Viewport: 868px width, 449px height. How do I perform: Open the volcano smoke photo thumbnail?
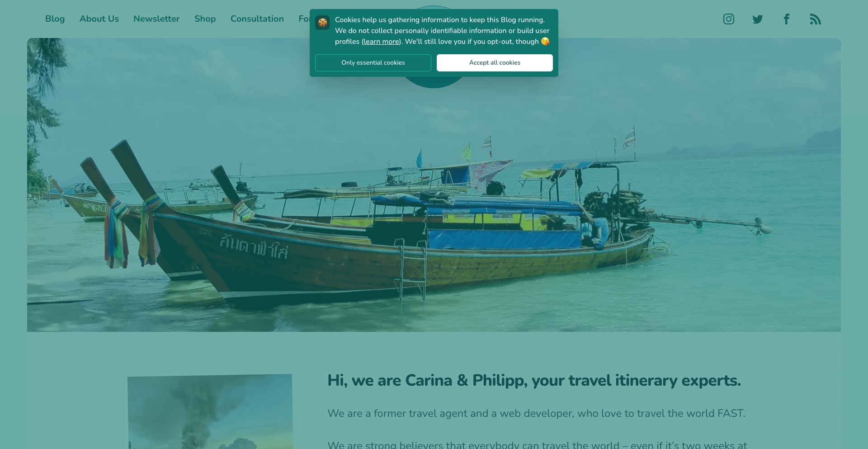(x=210, y=411)
